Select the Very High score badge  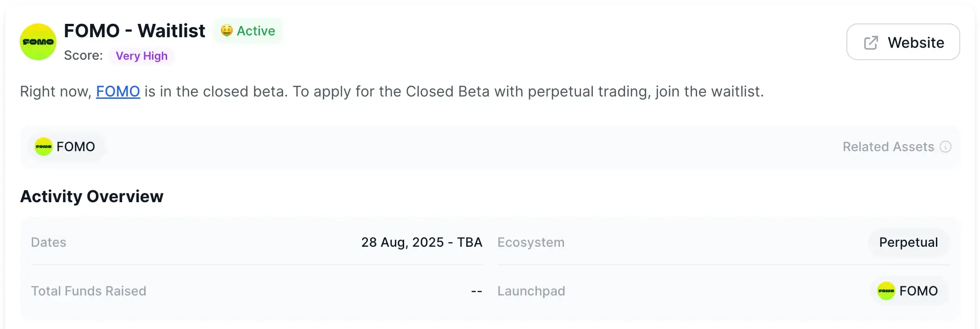(141, 56)
